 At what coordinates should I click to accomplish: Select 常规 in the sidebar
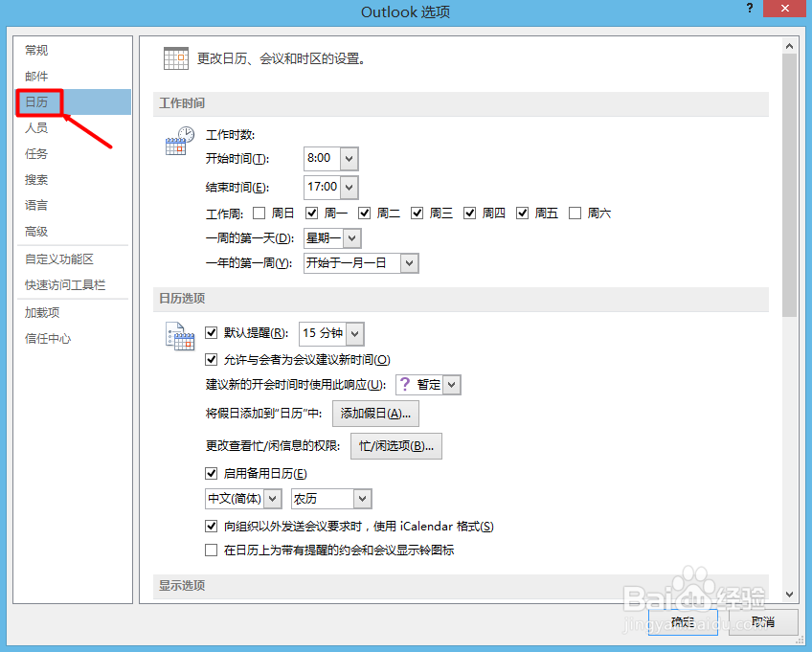72,50
